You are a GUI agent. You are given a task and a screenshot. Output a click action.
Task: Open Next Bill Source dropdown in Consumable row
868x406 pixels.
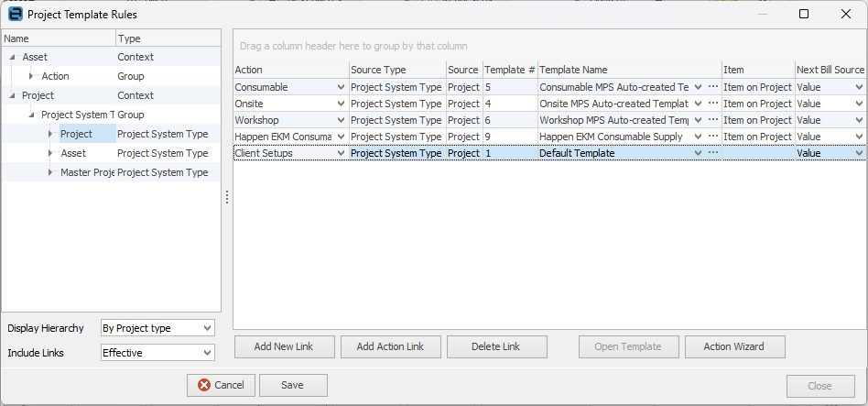[859, 87]
